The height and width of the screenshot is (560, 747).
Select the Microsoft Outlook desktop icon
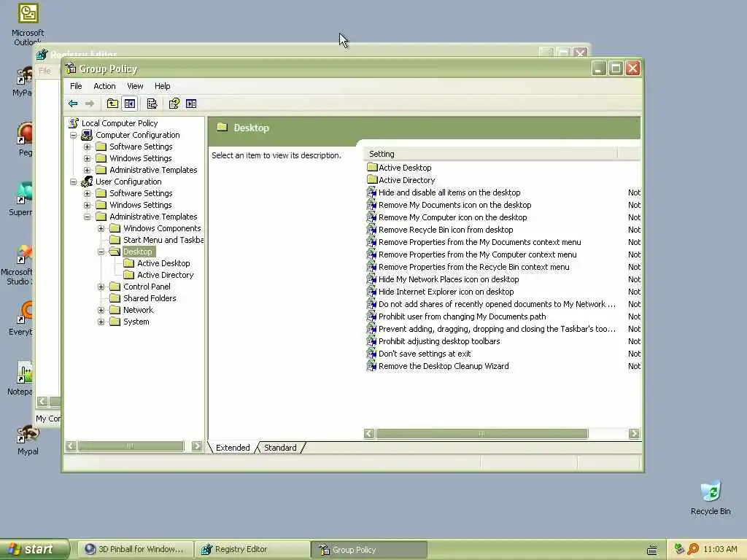point(28,13)
